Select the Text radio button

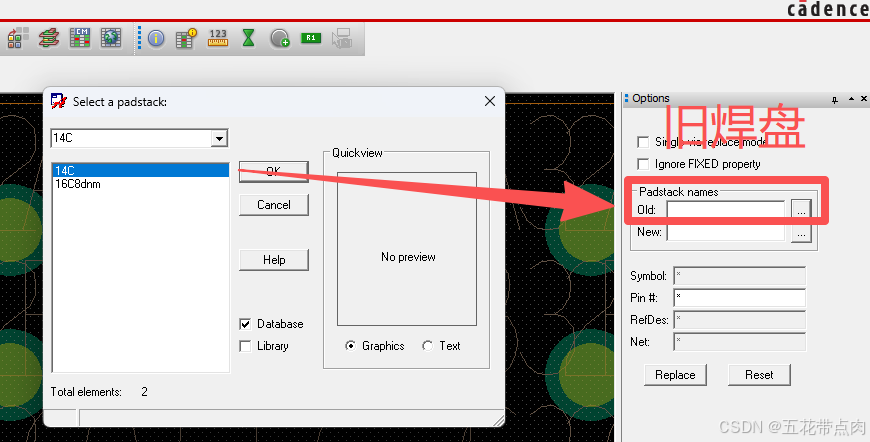tap(427, 346)
